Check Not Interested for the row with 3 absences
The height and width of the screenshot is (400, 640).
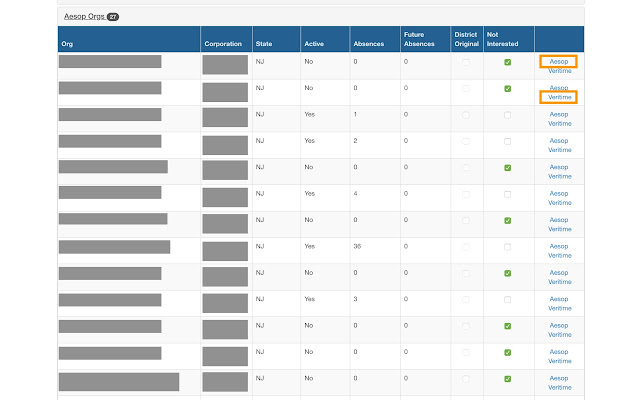point(507,300)
